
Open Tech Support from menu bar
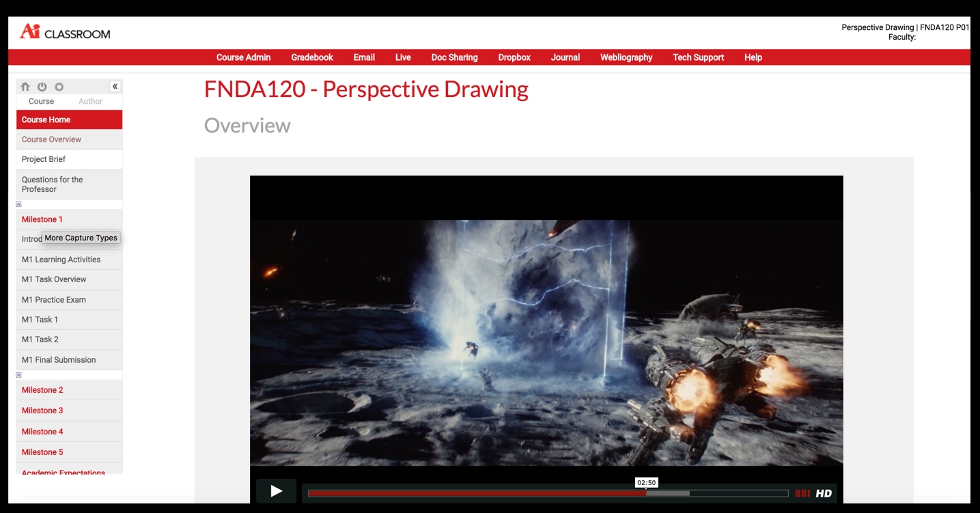tap(698, 57)
